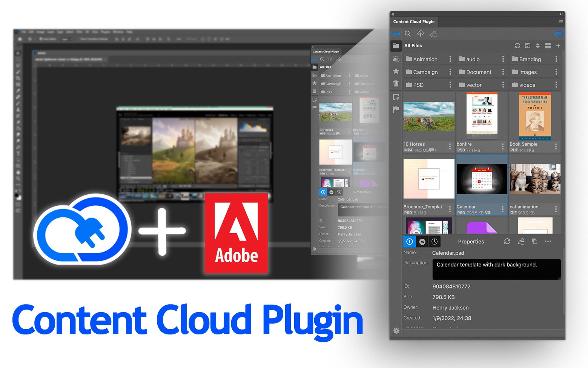Open videos folder three-dot menu
This screenshot has width=588, height=368.
(556, 85)
